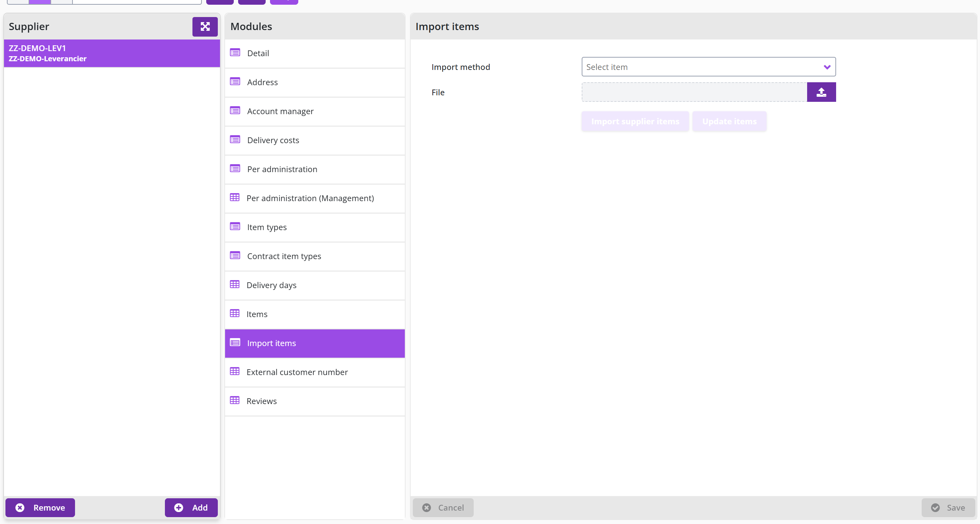
Task: Click the Update items button
Action: point(729,121)
